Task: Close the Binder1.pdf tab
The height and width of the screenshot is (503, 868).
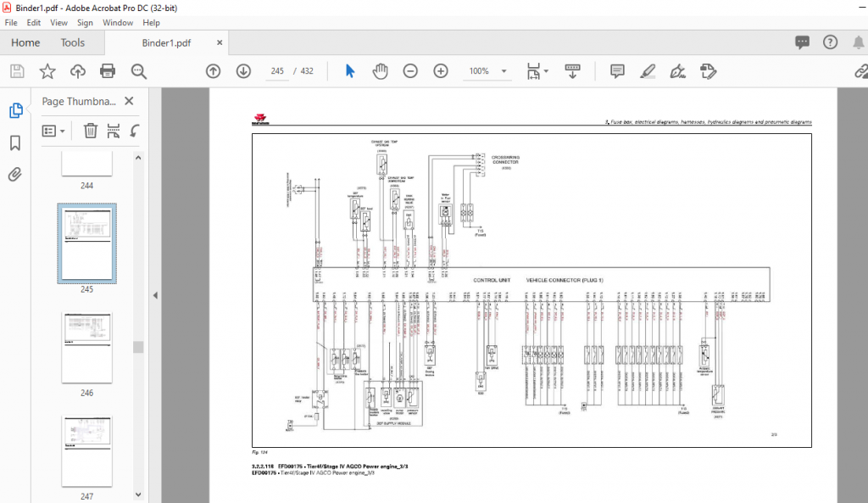Action: click(x=220, y=42)
